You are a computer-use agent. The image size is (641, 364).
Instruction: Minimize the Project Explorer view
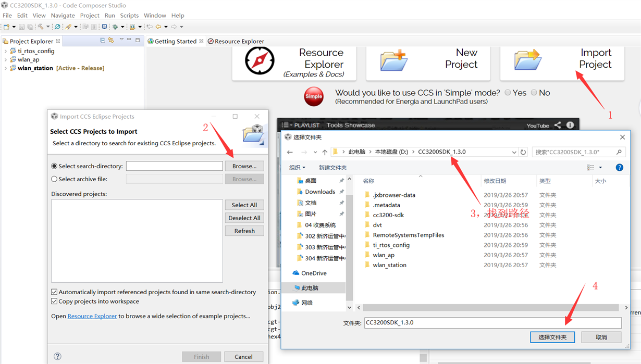pyautogui.click(x=129, y=40)
